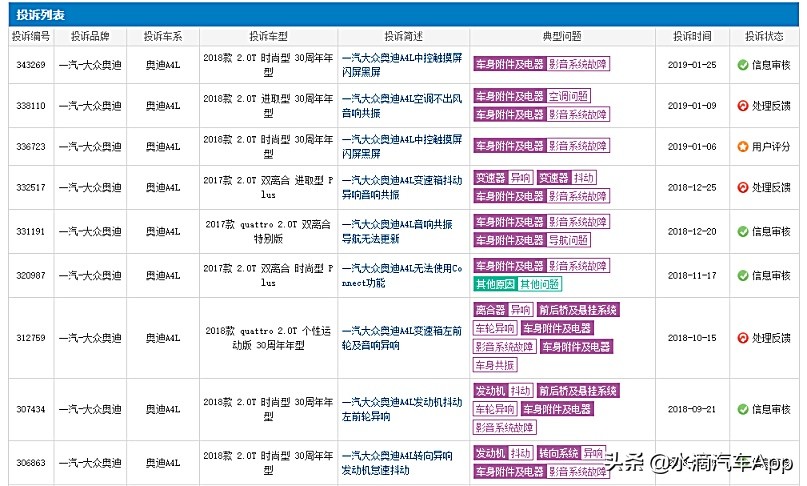Click 变速器 抖动 tag in row 332517

point(567,178)
